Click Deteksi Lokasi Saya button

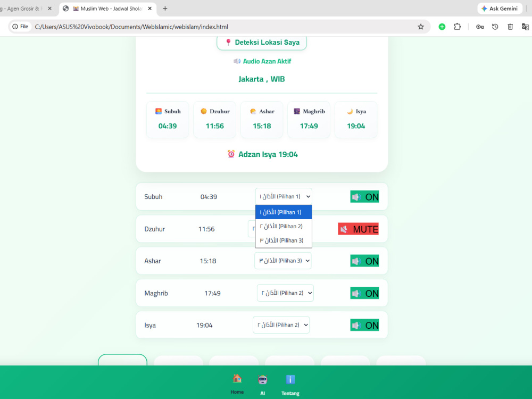click(x=262, y=43)
